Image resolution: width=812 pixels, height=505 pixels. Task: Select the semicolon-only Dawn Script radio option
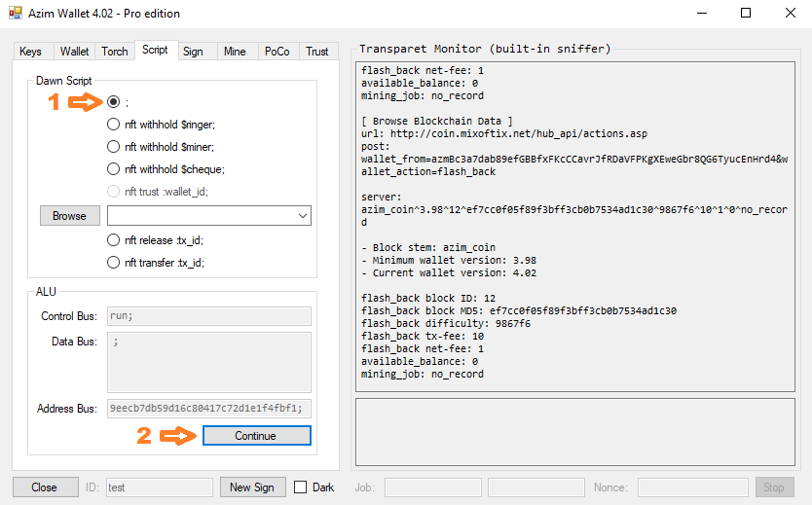(x=113, y=102)
